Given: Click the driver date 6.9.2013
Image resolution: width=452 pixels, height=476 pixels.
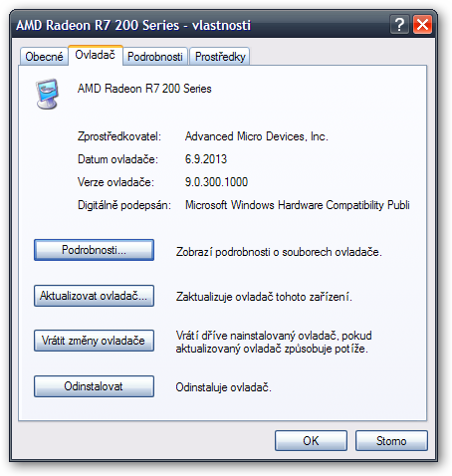Looking at the screenshot, I should pos(206,159).
